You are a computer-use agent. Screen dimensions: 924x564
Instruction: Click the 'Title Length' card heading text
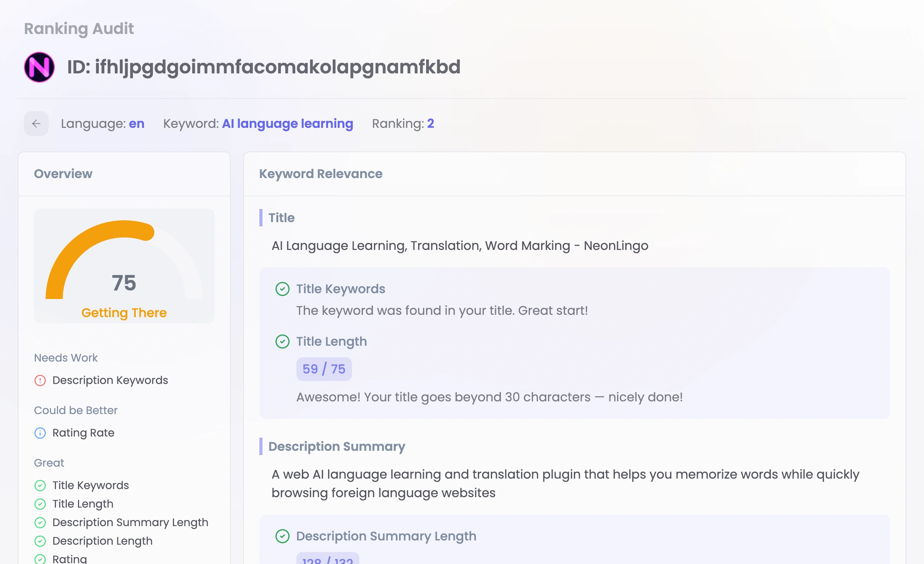(332, 342)
